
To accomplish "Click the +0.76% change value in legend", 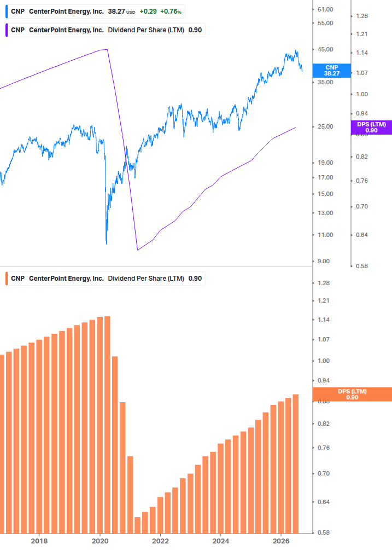I will pos(171,11).
